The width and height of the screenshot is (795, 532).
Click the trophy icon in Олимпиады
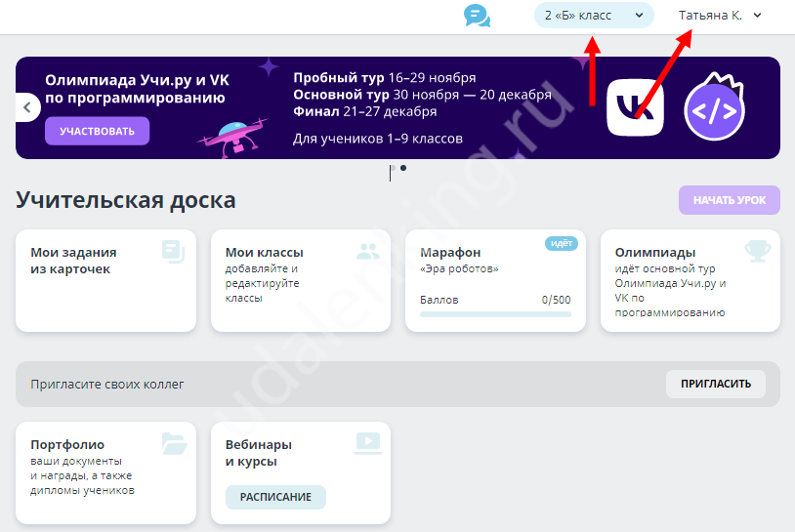757,252
